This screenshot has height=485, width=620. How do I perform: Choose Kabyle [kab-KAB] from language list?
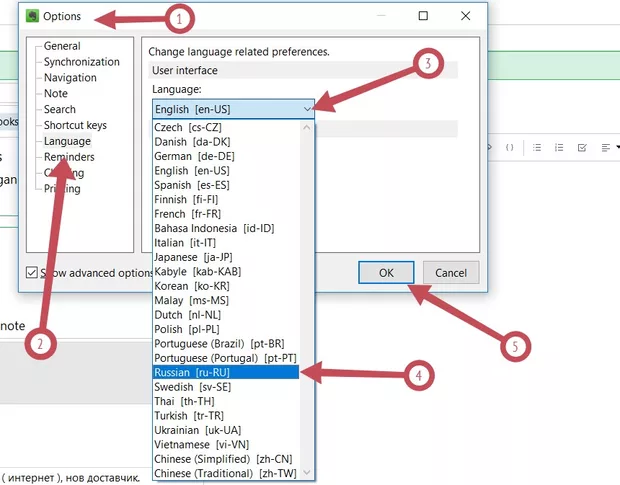click(x=226, y=272)
